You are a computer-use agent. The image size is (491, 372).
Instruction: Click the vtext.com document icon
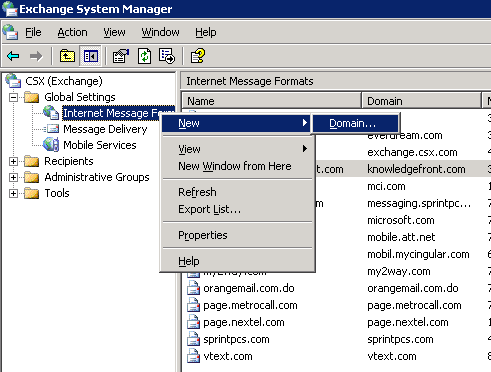[193, 356]
